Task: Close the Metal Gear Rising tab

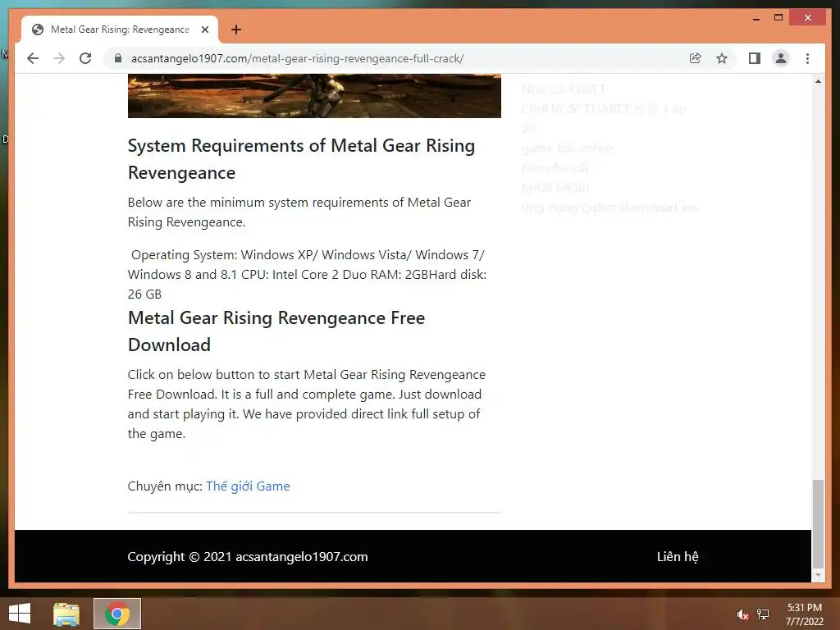Action: click(x=204, y=30)
